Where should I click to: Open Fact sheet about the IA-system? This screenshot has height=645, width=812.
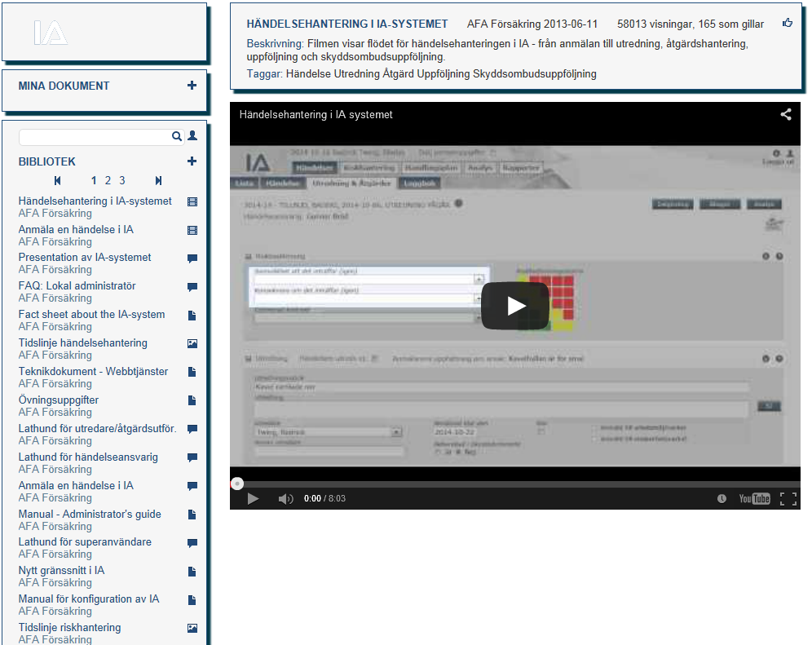click(91, 315)
